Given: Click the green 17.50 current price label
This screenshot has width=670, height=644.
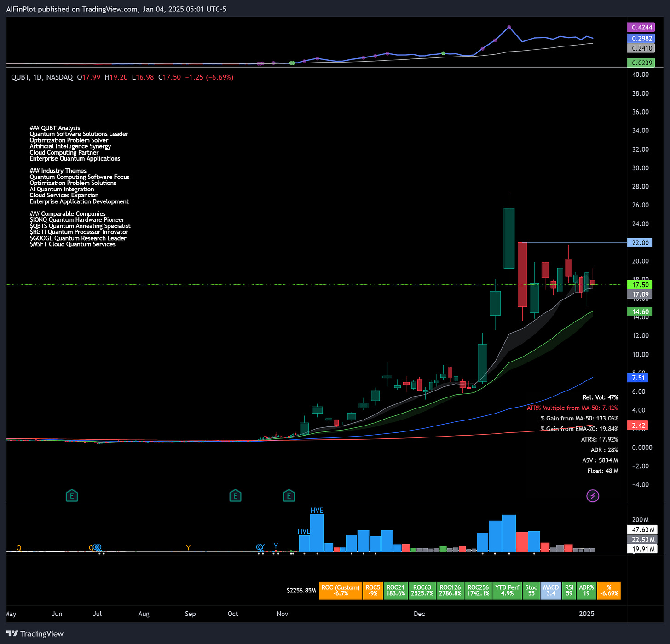Looking at the screenshot, I should click(640, 285).
